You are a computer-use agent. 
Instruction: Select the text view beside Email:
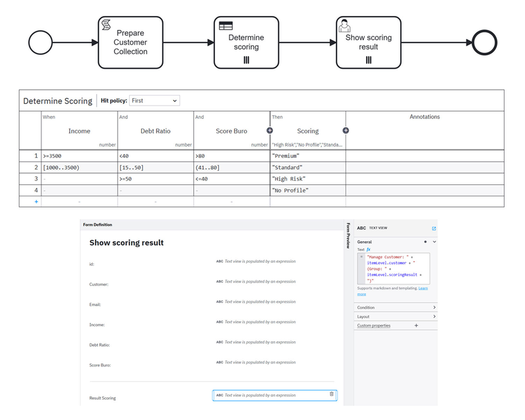click(256, 302)
